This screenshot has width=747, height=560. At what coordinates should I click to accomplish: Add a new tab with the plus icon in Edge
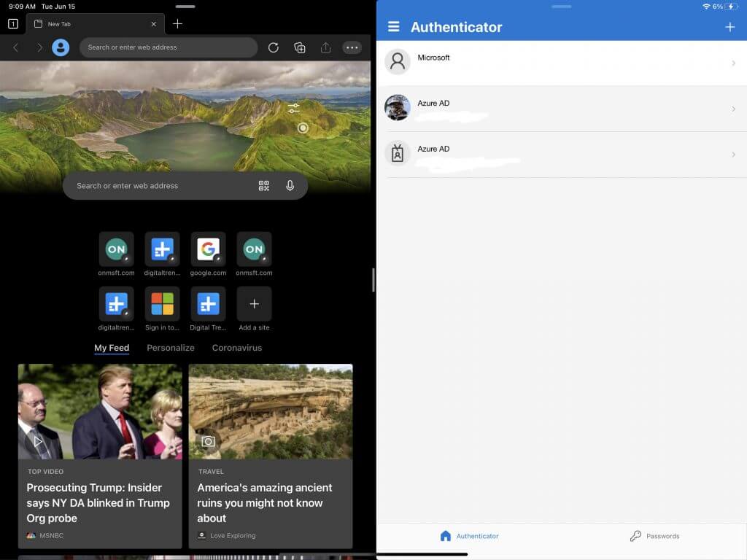(177, 24)
